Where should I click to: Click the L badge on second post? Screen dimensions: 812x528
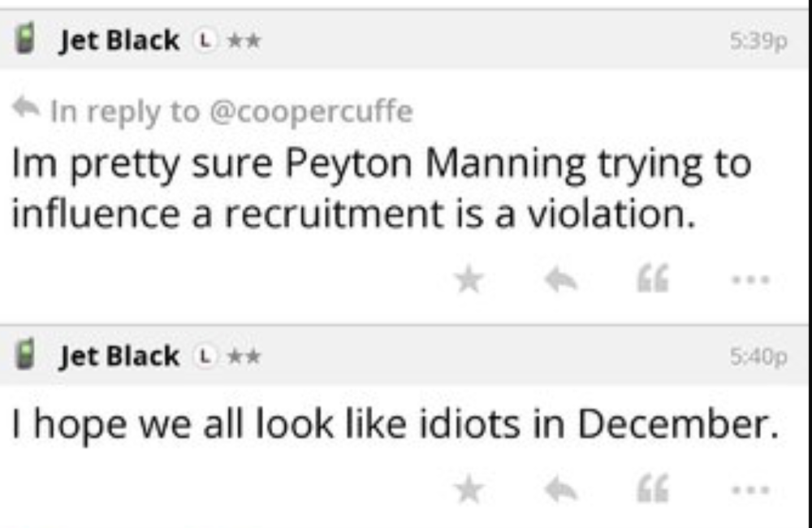point(205,356)
